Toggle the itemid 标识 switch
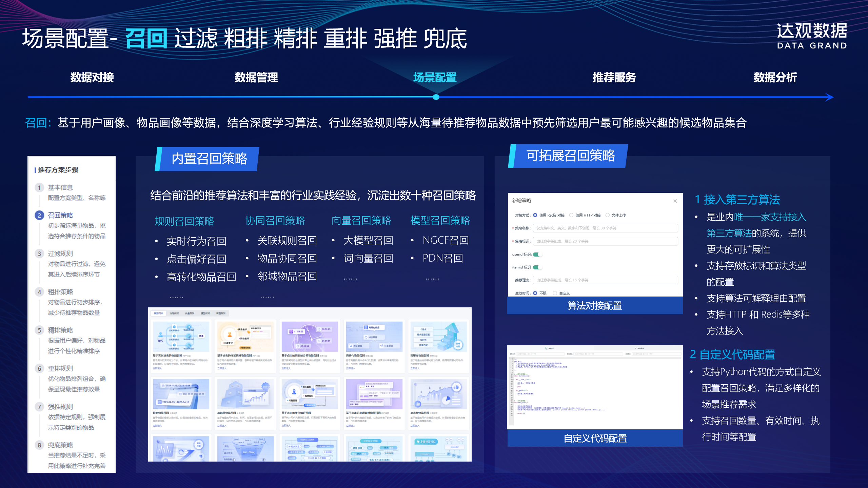 537,267
